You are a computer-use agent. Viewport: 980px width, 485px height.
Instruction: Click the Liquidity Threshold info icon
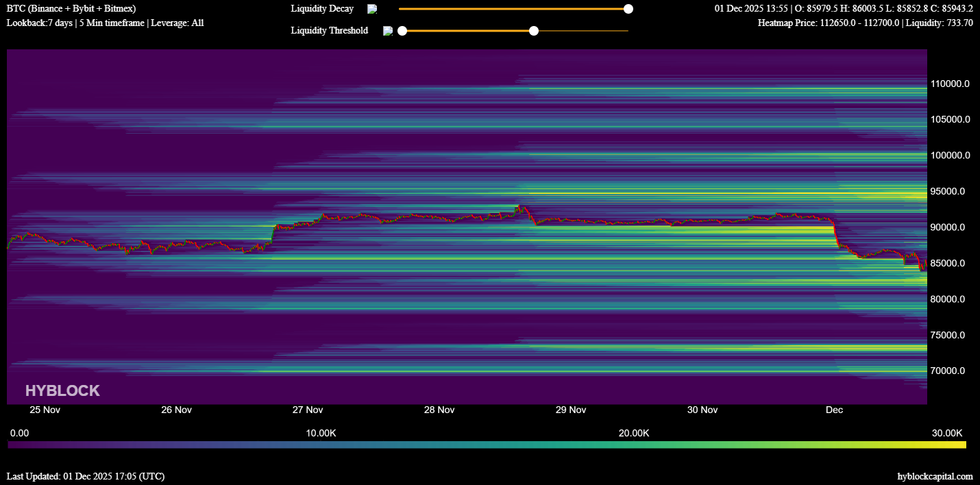(388, 31)
